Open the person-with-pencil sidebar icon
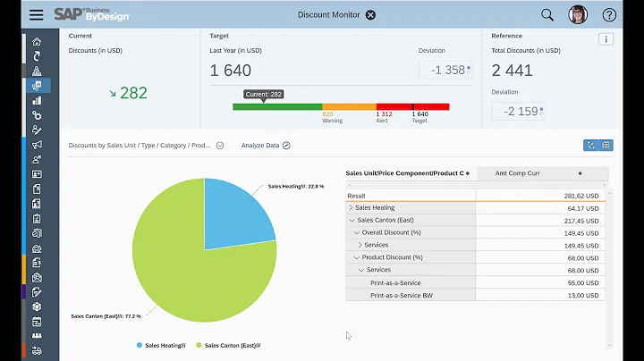The height and width of the screenshot is (361, 644). pos(37,130)
